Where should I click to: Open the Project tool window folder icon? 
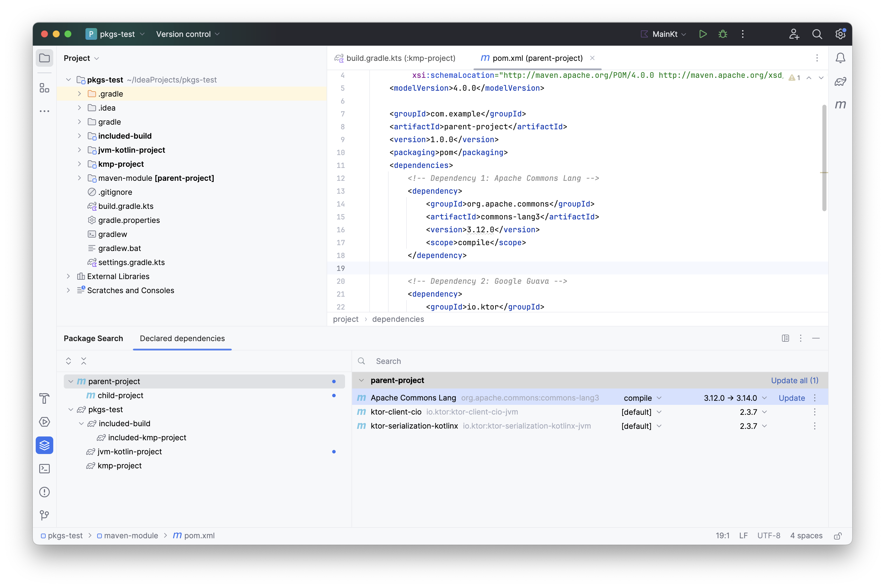point(44,58)
